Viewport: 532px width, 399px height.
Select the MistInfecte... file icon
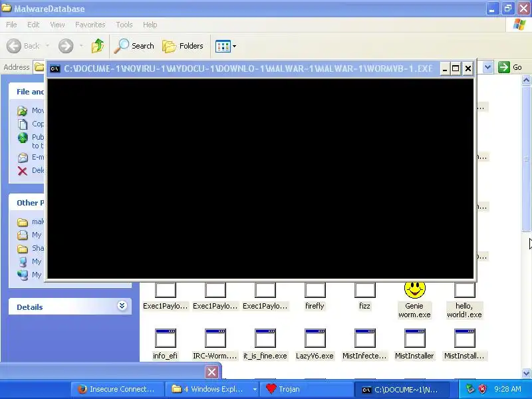[x=364, y=338]
